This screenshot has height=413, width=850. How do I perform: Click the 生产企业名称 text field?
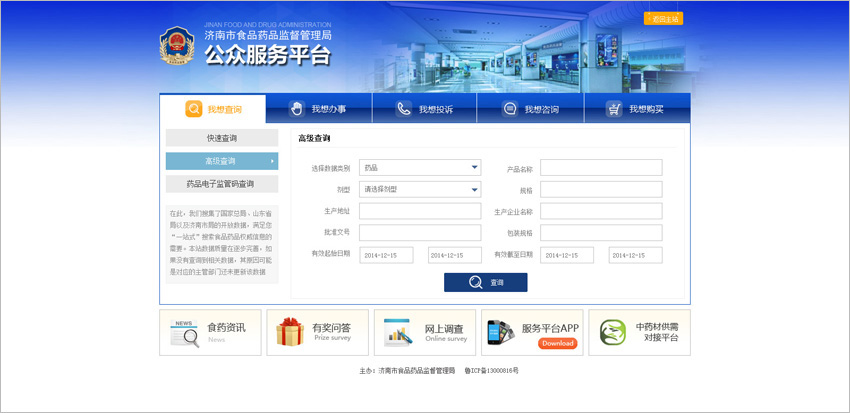(601, 211)
